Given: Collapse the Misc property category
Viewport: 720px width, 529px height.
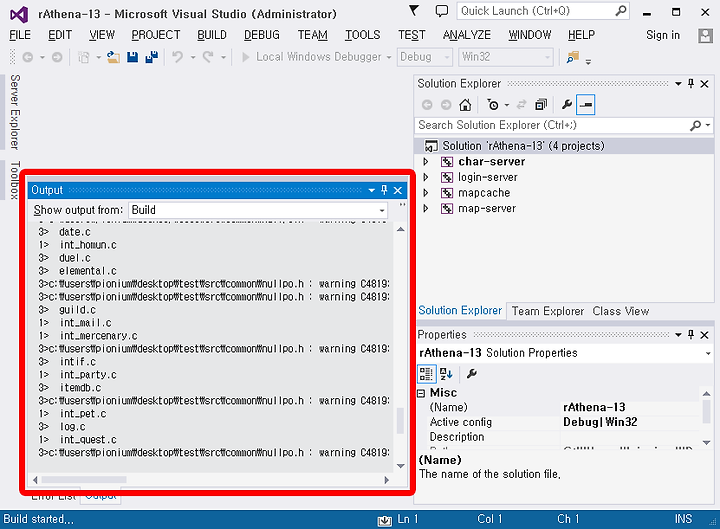Looking at the screenshot, I should (421, 394).
